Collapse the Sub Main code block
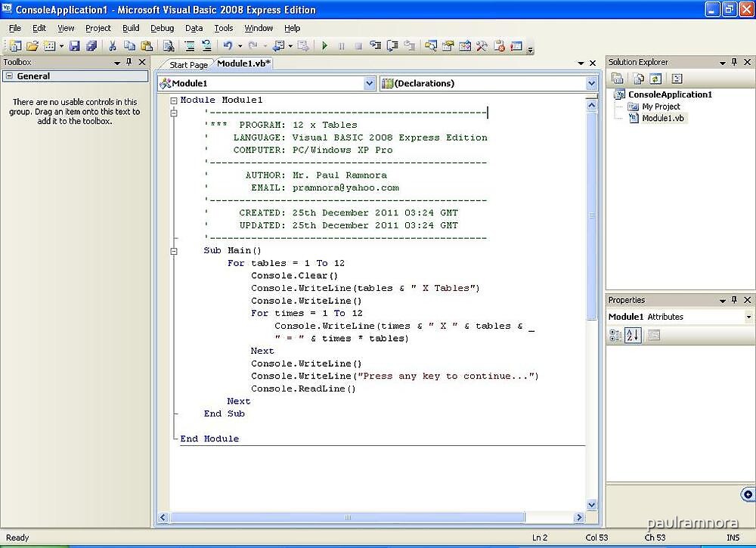756x548 pixels. pyautogui.click(x=174, y=251)
